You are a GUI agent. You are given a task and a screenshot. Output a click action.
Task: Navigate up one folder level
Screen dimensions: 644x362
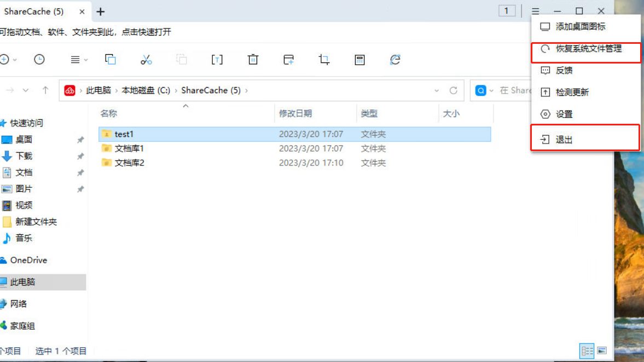pos(45,90)
